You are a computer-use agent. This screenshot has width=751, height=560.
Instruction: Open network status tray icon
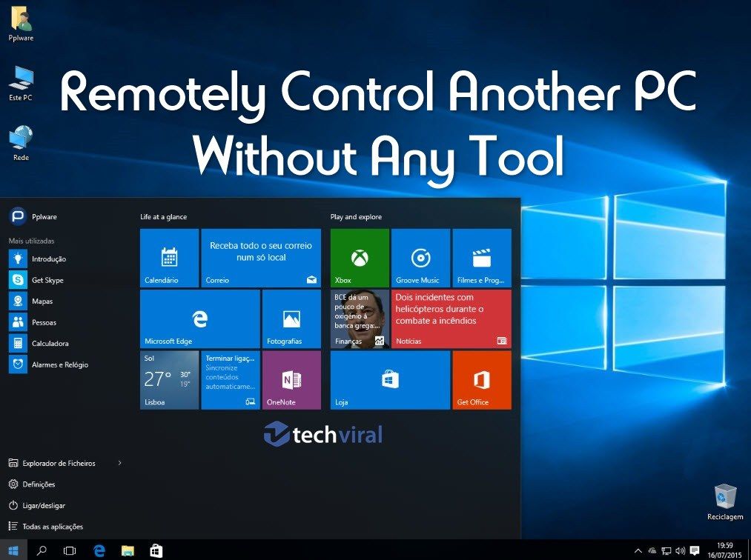click(666, 551)
